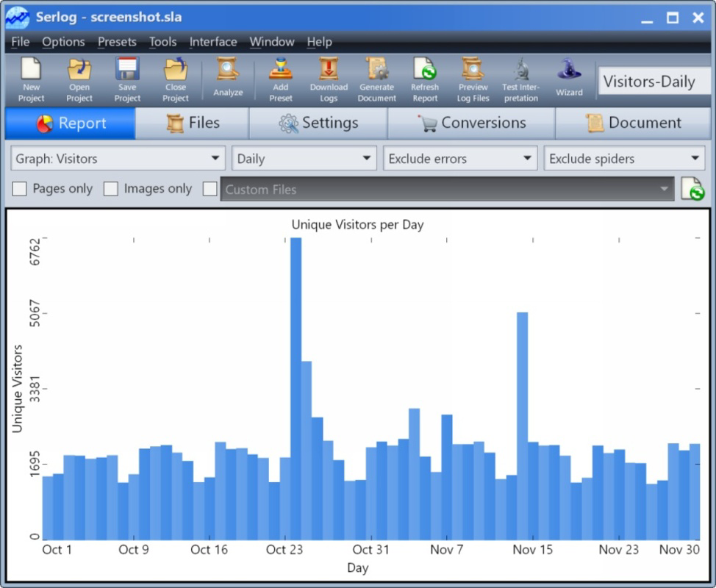Viewport: 716px width, 588px height.
Task: Expand the Daily interval dropdown
Action: (304, 159)
